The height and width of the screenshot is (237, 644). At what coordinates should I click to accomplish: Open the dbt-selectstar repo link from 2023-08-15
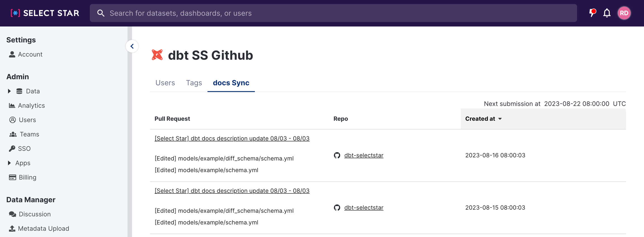pos(364,208)
